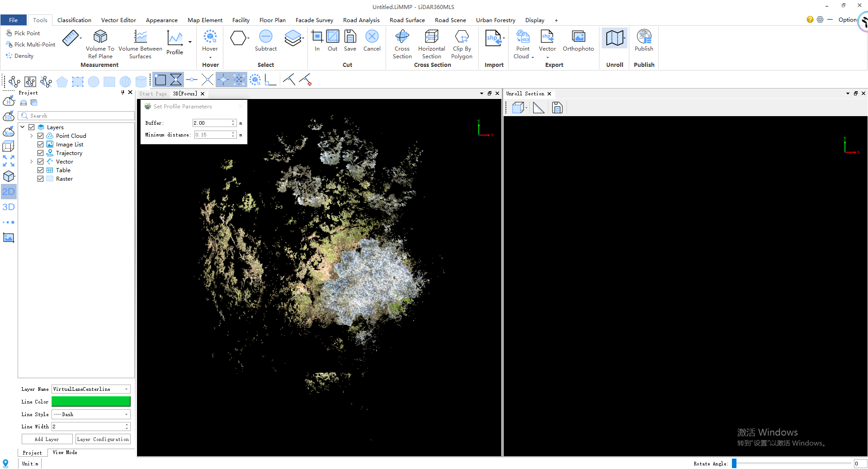868x469 pixels.
Task: Choose the Subtract selection tool
Action: (266, 41)
